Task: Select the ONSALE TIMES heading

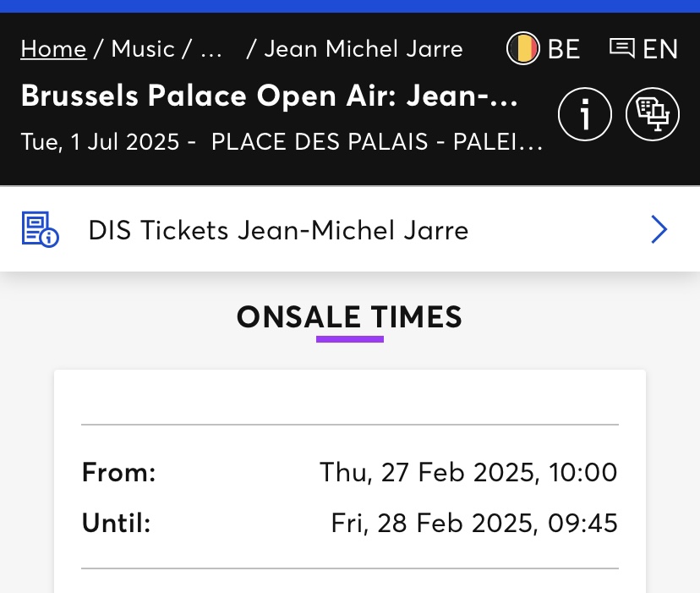Action: pos(349,317)
